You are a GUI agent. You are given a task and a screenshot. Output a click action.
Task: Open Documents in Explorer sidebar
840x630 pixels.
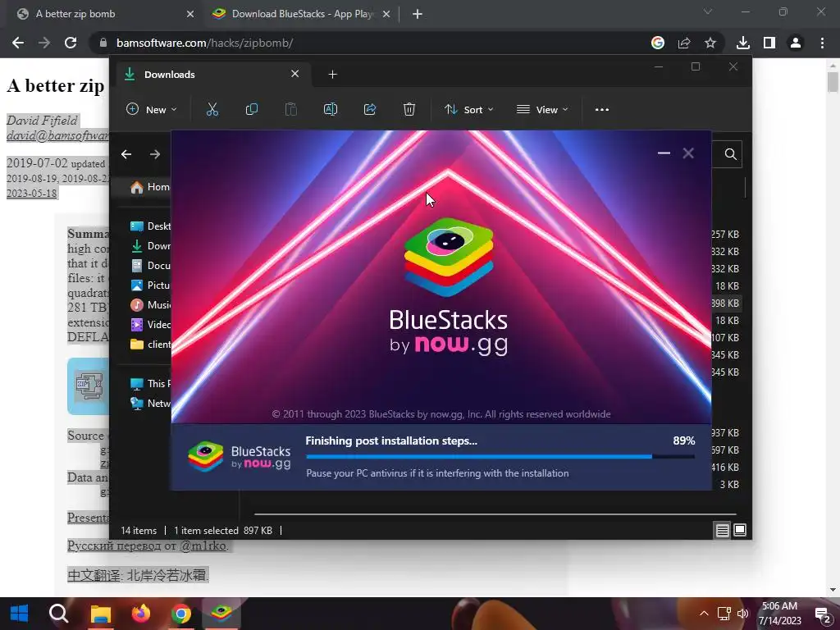[151, 266]
